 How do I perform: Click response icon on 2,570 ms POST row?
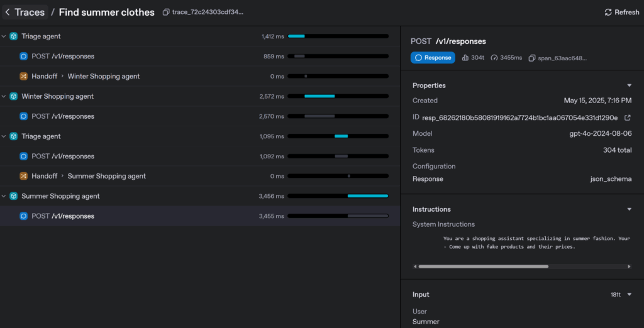coord(24,116)
